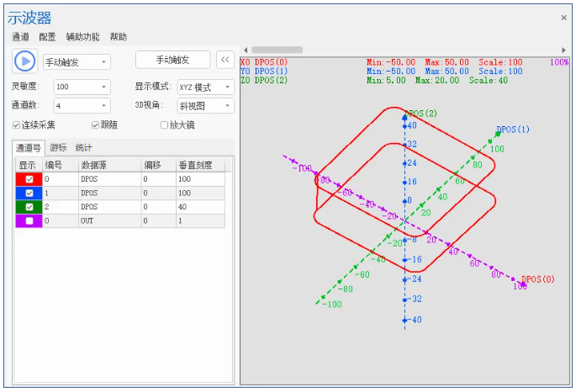This screenshot has height=392, width=576.
Task: Click the DPOS(0) axis label in the plot
Action: tap(538, 279)
